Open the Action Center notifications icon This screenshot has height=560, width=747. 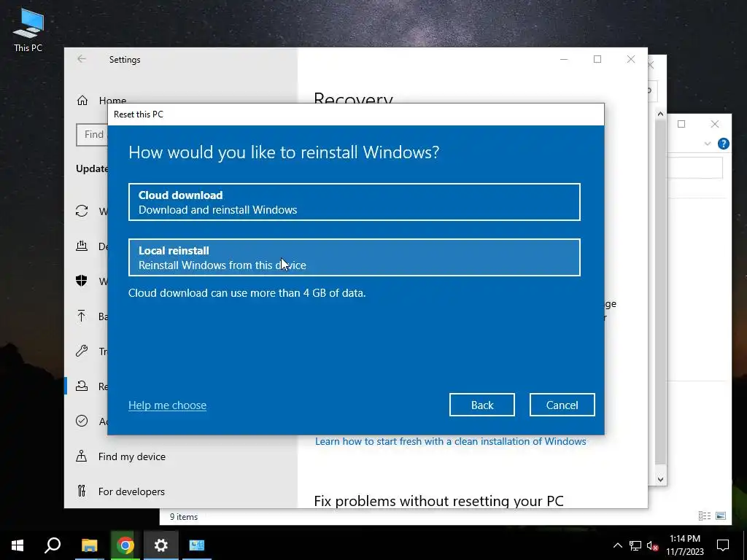coord(723,545)
